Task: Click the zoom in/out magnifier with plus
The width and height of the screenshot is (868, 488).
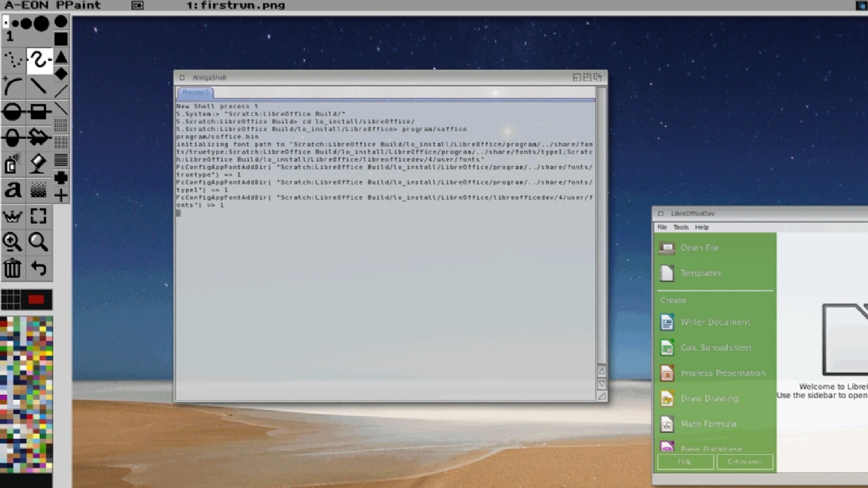Action: [13, 241]
